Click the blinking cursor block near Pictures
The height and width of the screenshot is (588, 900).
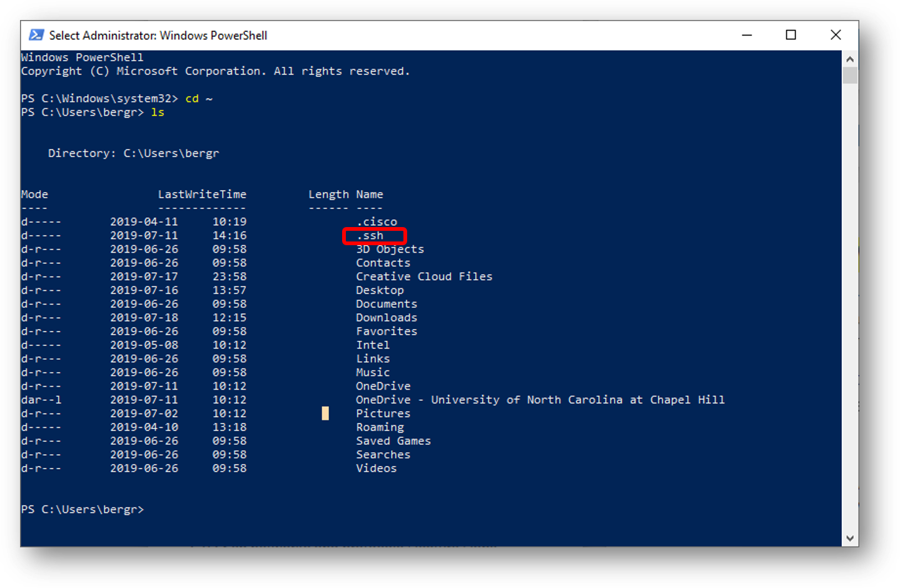[325, 413]
